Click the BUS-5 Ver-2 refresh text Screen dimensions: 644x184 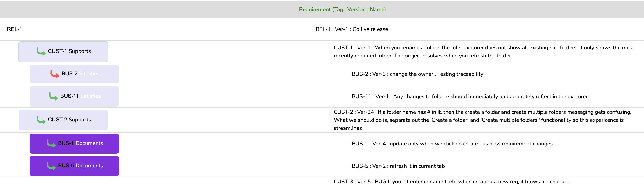coord(398,166)
